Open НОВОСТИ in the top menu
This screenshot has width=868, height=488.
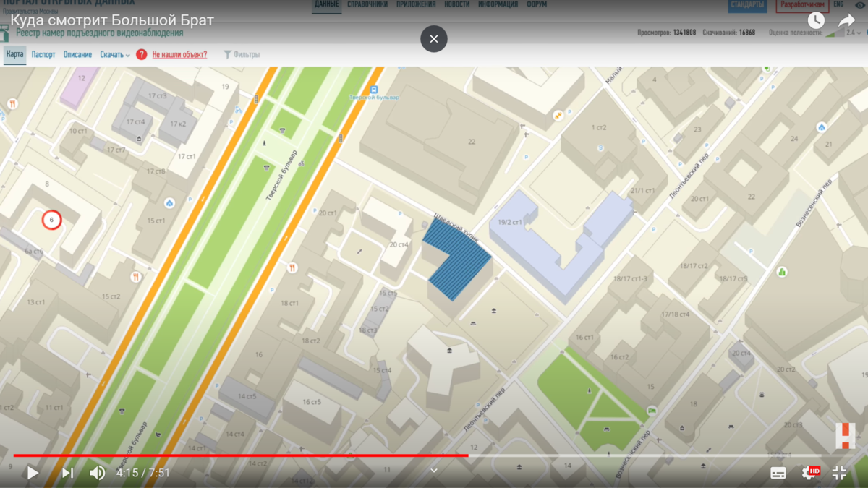pos(456,5)
